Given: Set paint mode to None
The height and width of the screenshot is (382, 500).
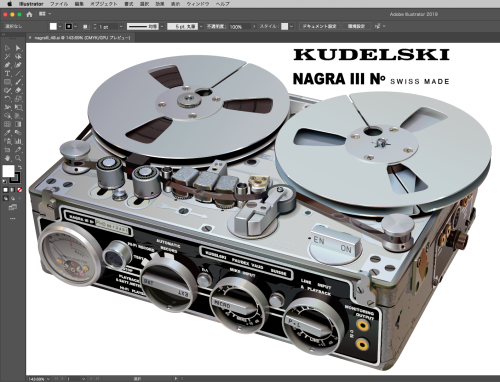Looking at the screenshot, I should (x=20, y=190).
